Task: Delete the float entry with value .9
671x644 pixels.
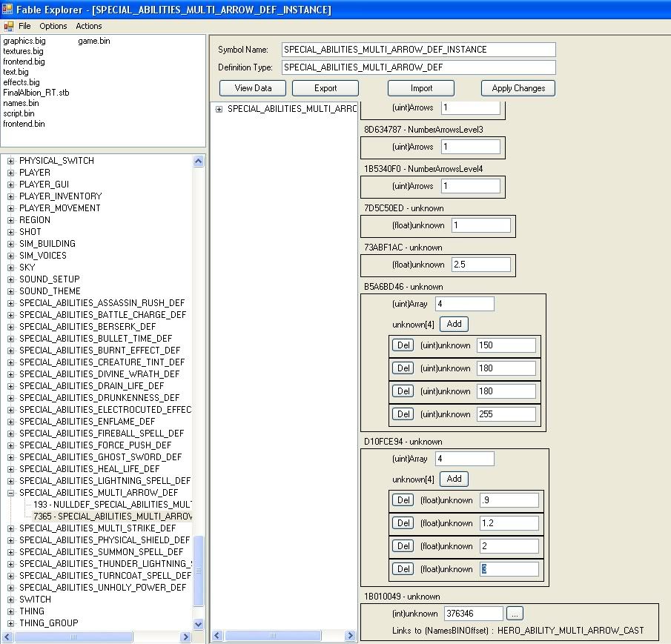Action: (403, 500)
